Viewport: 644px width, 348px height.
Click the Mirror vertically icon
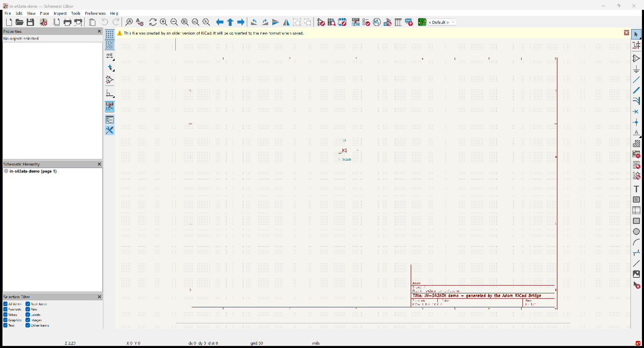(276, 22)
